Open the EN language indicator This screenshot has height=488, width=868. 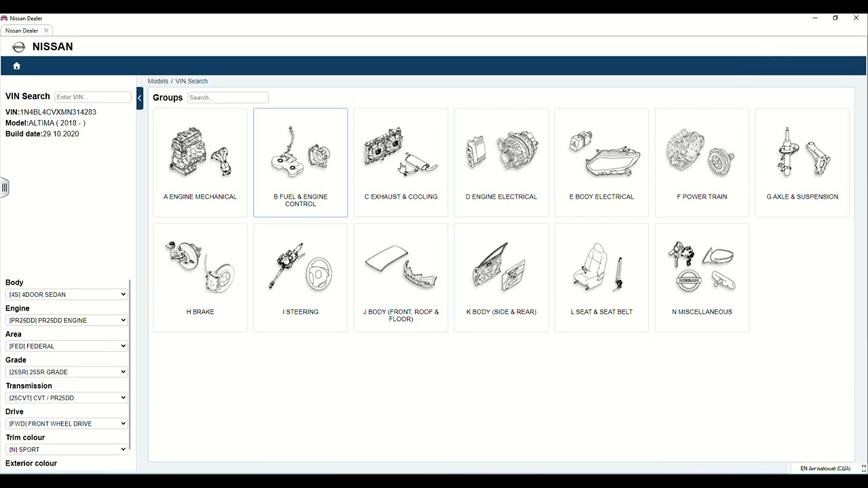click(825, 468)
